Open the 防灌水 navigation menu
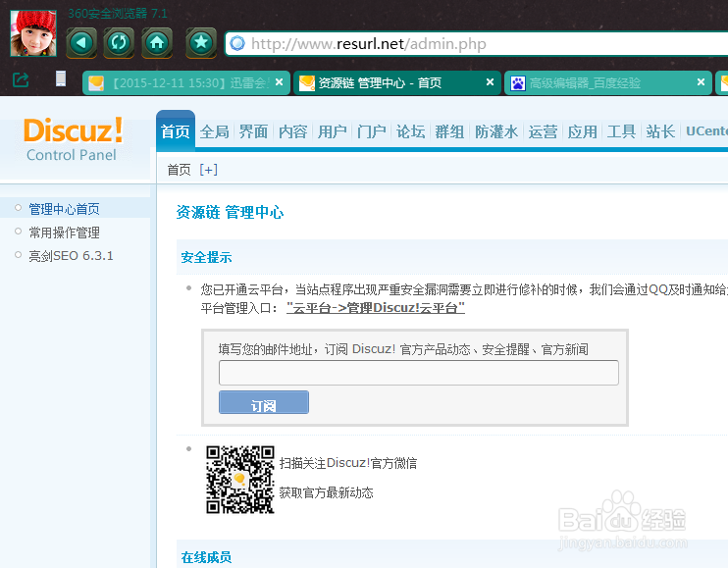This screenshot has height=568, width=728. point(496,131)
